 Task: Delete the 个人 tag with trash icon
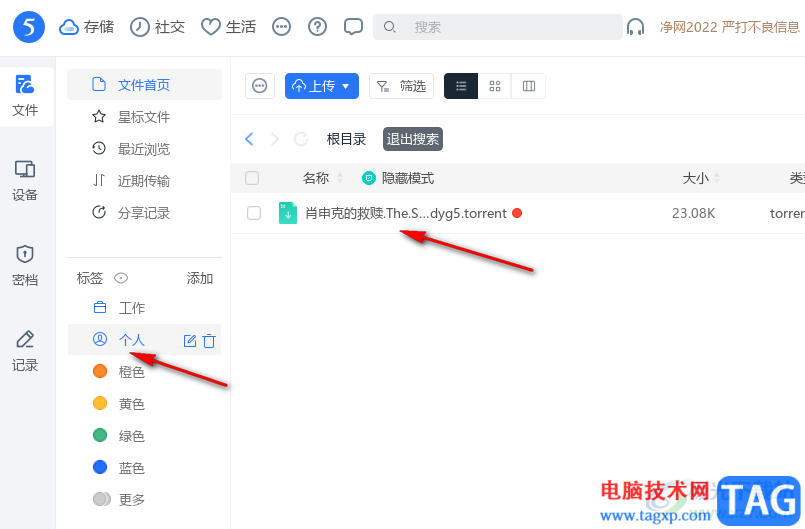[209, 341]
